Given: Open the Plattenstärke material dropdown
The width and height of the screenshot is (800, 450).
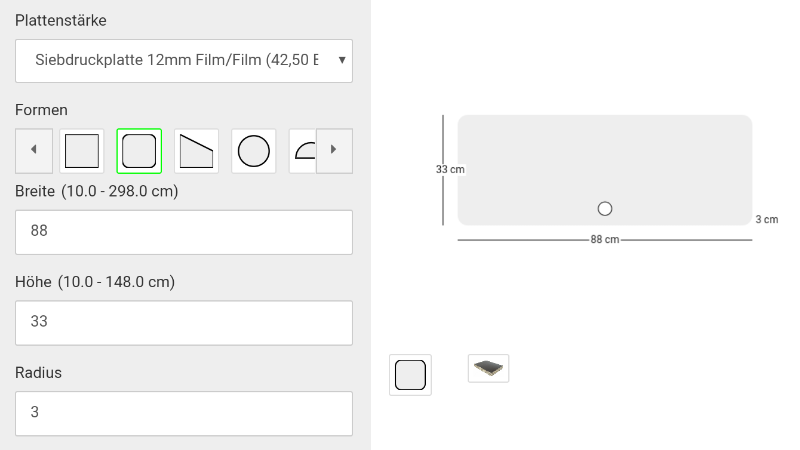Looking at the screenshot, I should coord(184,60).
